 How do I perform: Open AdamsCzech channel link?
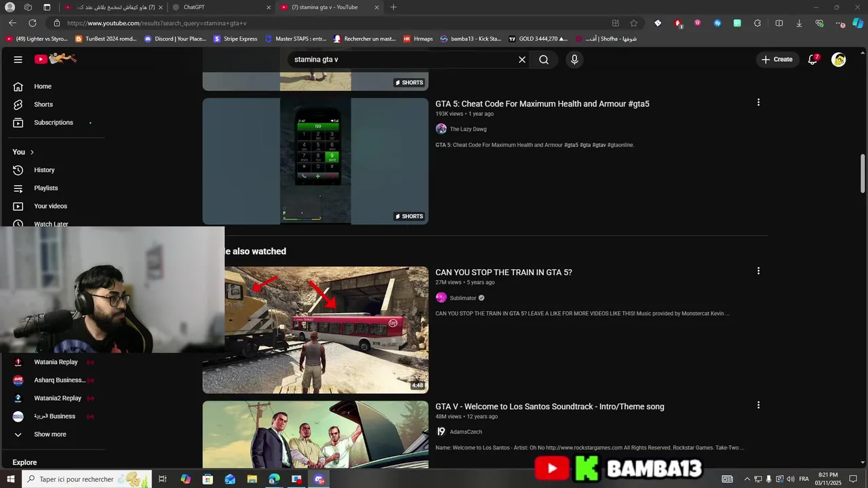[x=466, y=432]
